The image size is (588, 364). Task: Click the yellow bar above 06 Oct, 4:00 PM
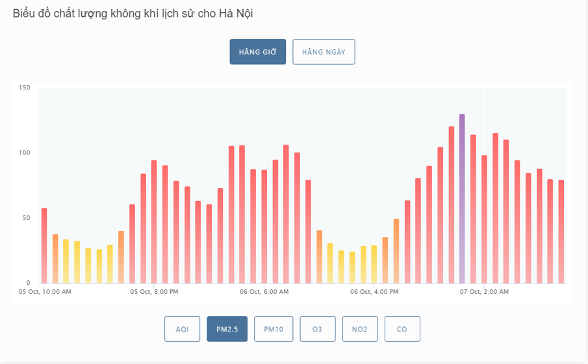(374, 264)
